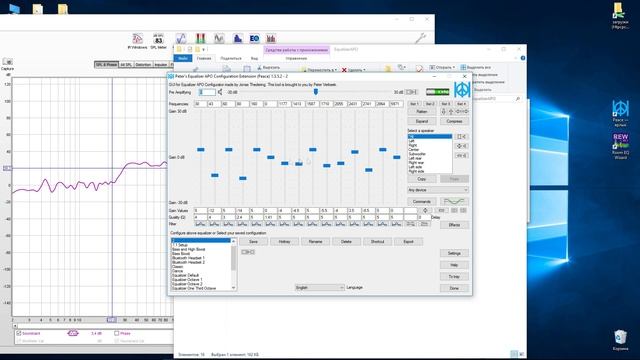Click the Save configuration button
The height and width of the screenshot is (360, 640).
pos(253,242)
